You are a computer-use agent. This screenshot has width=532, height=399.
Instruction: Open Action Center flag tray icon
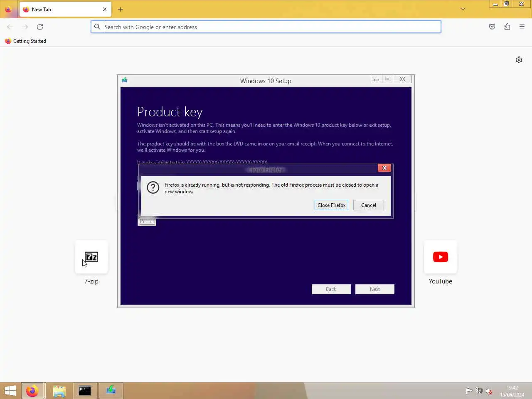pyautogui.click(x=469, y=391)
